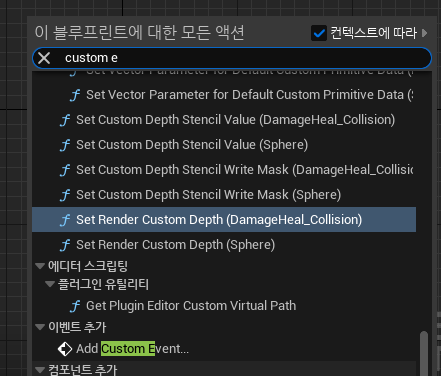Click the function icon of Set Render Custom Depth (Sphere)

[65, 245]
